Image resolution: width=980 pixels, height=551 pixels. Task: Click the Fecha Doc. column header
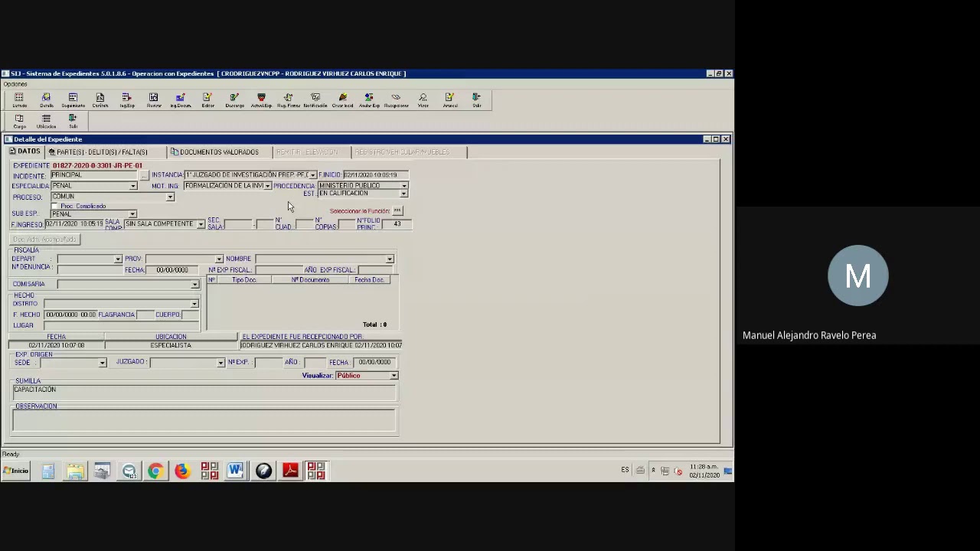(369, 280)
